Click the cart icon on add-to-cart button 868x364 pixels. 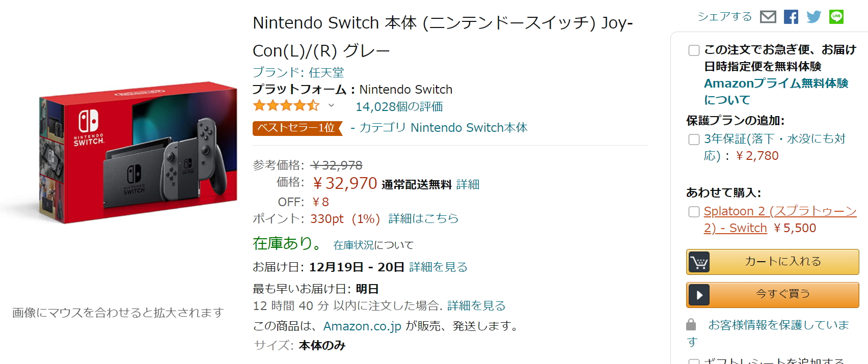[x=699, y=262]
